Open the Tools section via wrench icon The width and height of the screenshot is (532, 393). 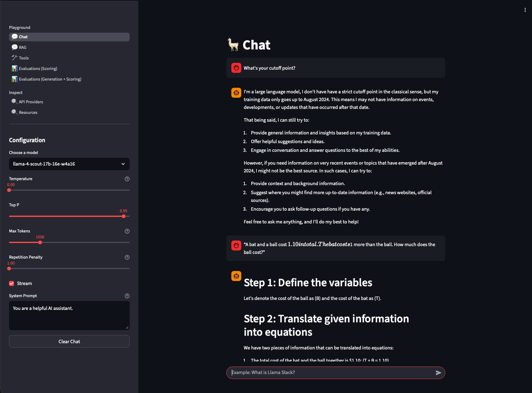[x=15, y=58]
